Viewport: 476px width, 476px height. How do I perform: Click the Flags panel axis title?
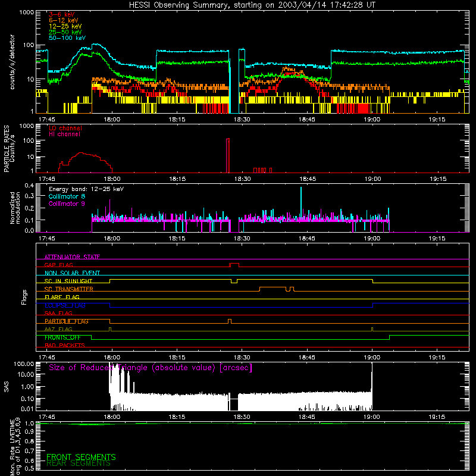[24, 297]
